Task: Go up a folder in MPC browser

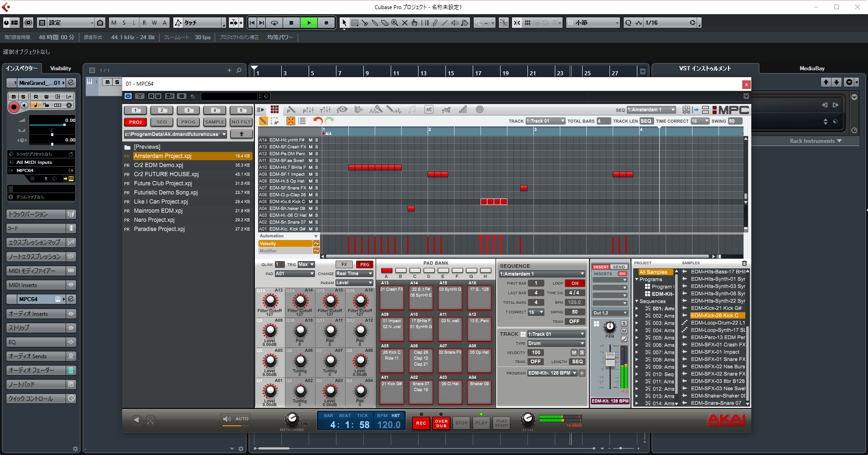Action: pos(242,134)
